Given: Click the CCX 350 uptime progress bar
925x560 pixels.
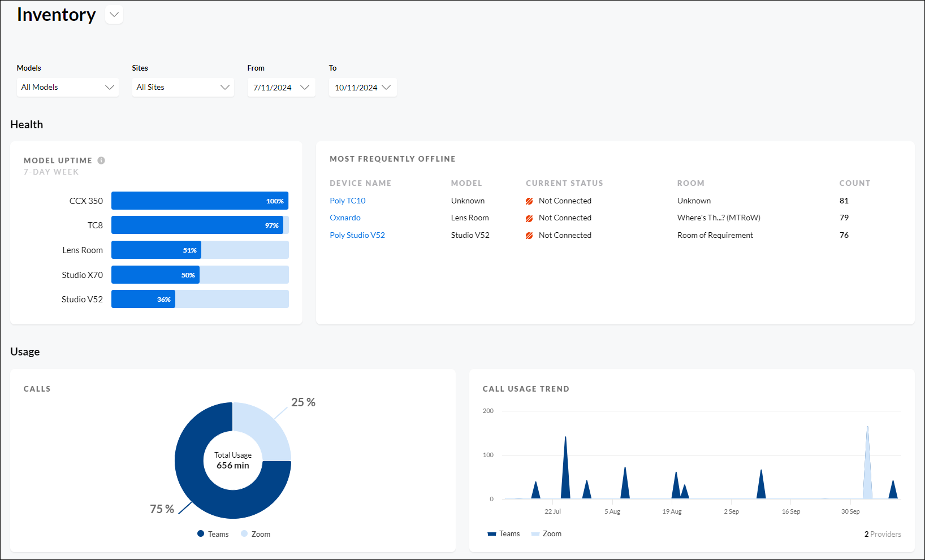Looking at the screenshot, I should click(200, 201).
